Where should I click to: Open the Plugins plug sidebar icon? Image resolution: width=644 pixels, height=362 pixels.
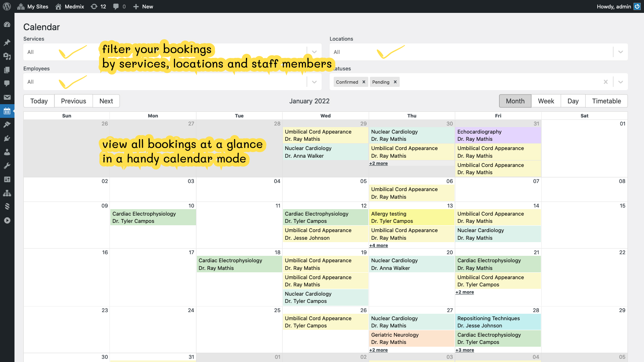click(x=7, y=138)
